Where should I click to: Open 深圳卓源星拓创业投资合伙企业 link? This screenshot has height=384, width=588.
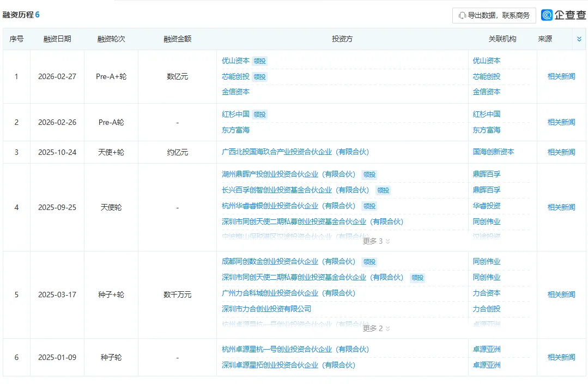pos(288,365)
